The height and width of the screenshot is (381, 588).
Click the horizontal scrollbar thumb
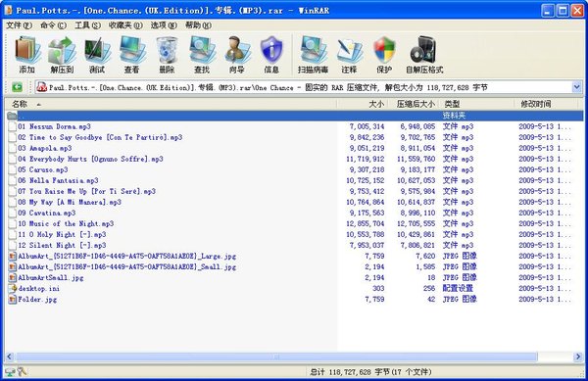click(276, 357)
